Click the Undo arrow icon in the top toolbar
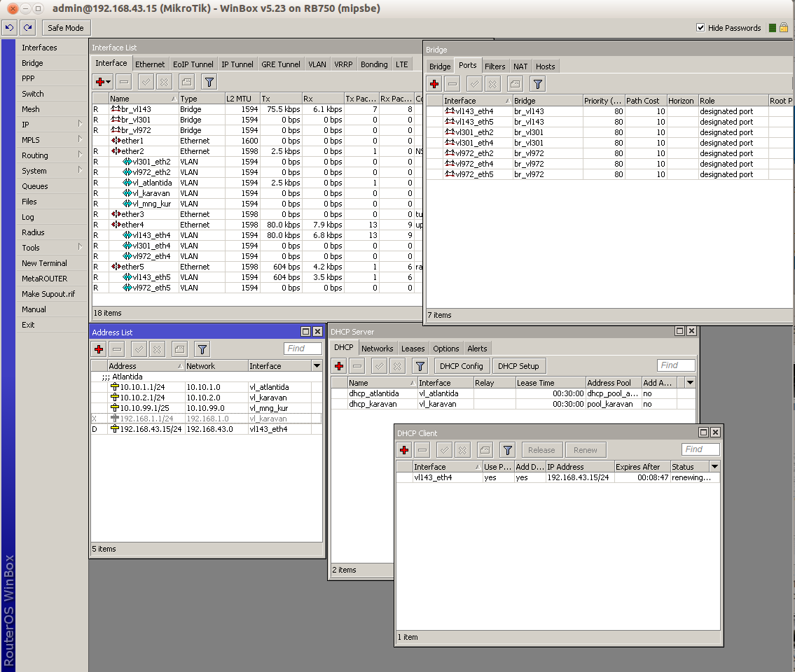The height and width of the screenshot is (672, 795). (x=10, y=28)
